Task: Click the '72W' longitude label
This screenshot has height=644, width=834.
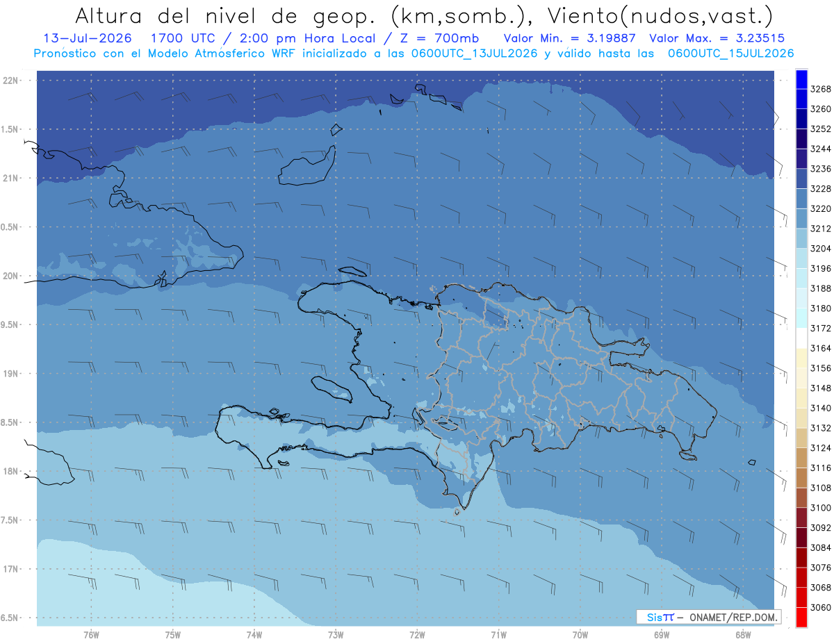Action: coord(417,635)
